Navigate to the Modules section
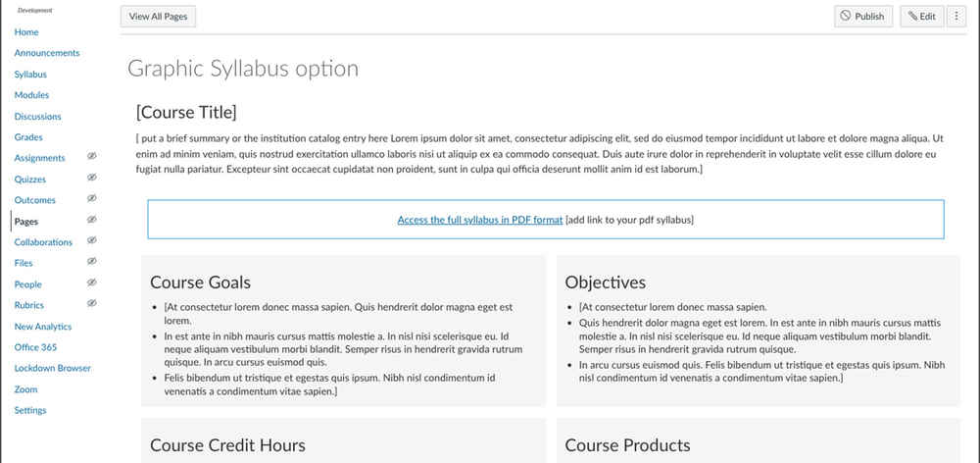Viewport: 980px width, 463px height. (x=31, y=95)
